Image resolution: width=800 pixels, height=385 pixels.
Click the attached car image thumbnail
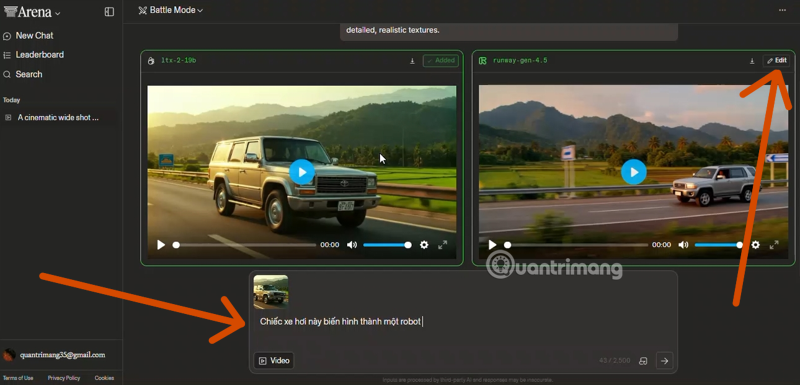tap(271, 292)
